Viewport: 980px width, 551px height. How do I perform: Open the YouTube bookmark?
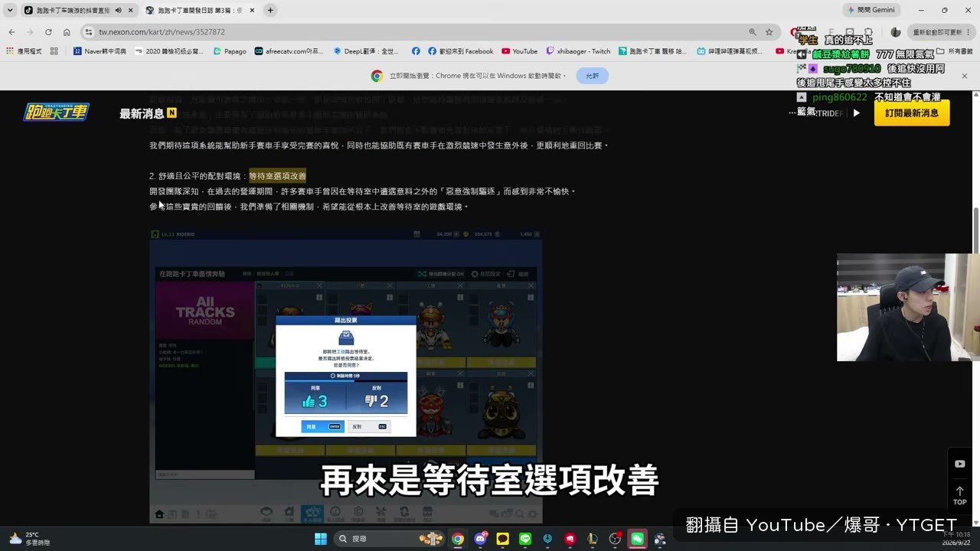click(x=520, y=51)
